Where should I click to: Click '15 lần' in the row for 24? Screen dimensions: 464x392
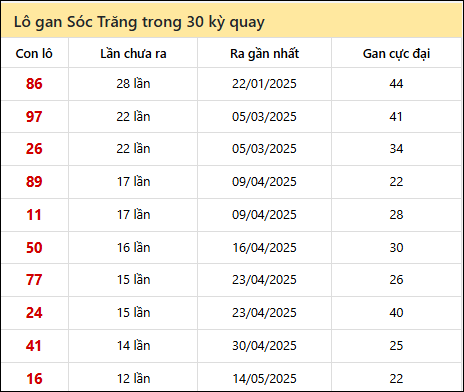click(133, 313)
